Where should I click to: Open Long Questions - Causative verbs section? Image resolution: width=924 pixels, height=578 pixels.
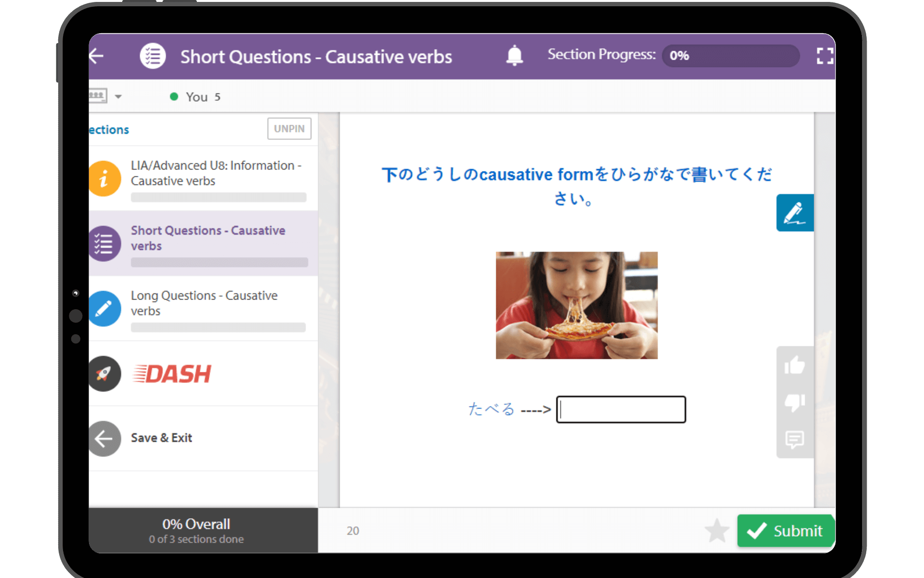pos(204,303)
